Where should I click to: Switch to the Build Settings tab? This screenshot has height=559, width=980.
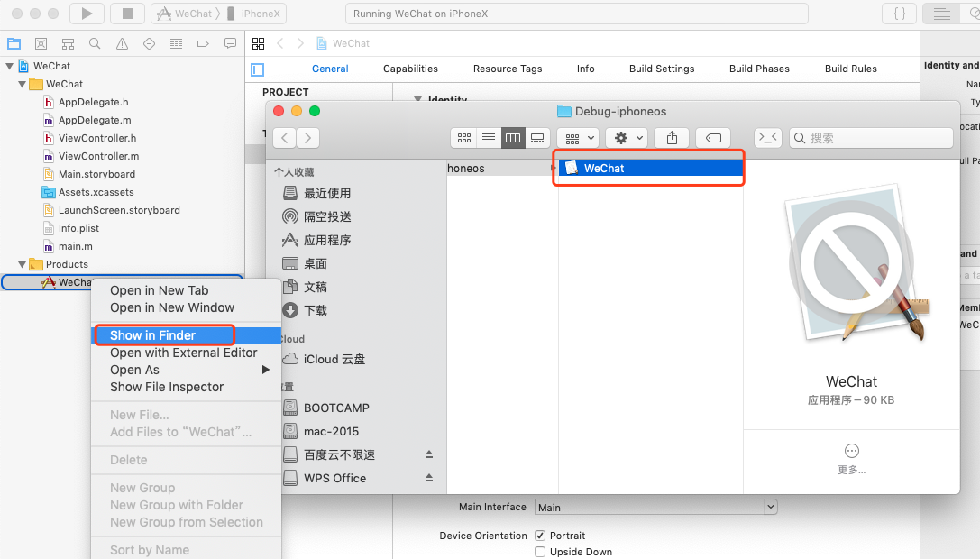click(x=662, y=69)
